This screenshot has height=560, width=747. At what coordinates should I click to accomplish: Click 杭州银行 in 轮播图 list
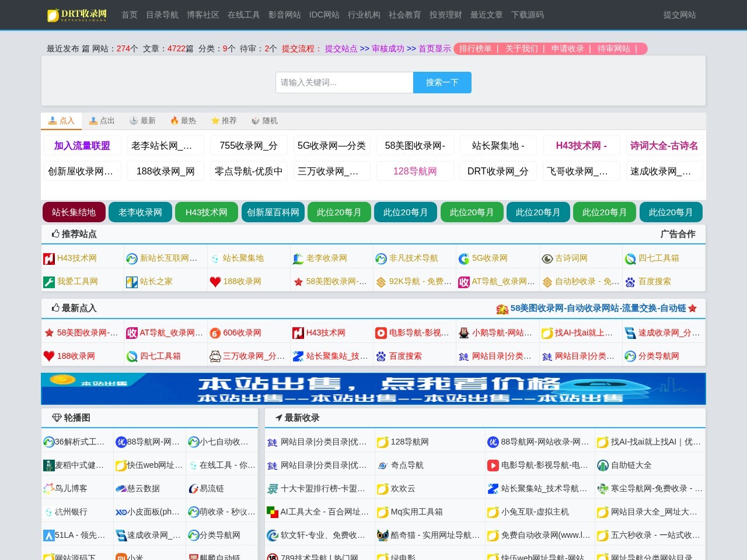pyautogui.click(x=71, y=512)
